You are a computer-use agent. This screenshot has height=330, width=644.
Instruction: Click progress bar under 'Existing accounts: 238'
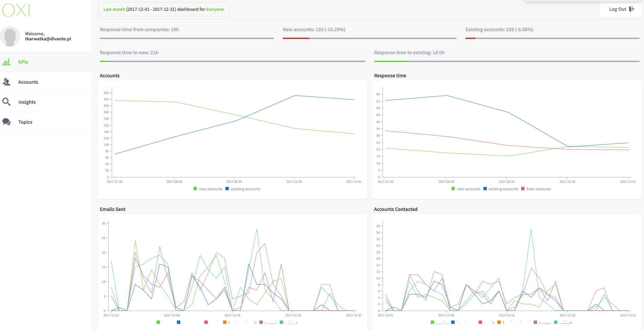click(552, 38)
